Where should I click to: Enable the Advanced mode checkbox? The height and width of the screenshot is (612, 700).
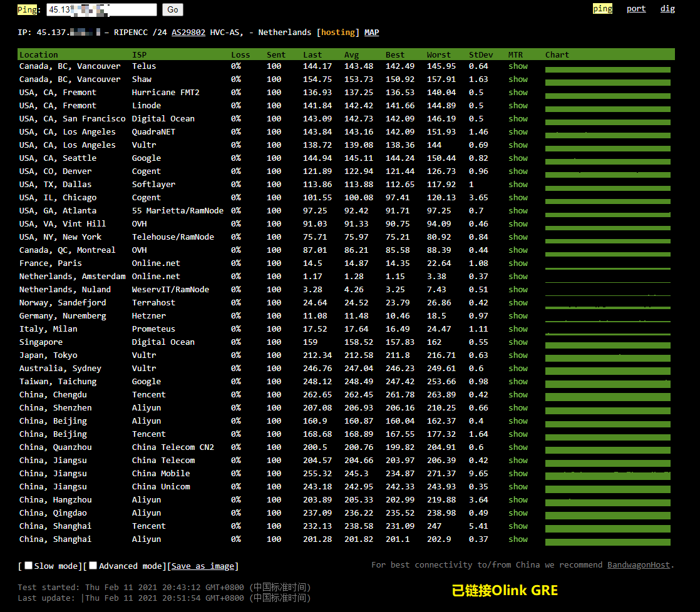coord(93,566)
